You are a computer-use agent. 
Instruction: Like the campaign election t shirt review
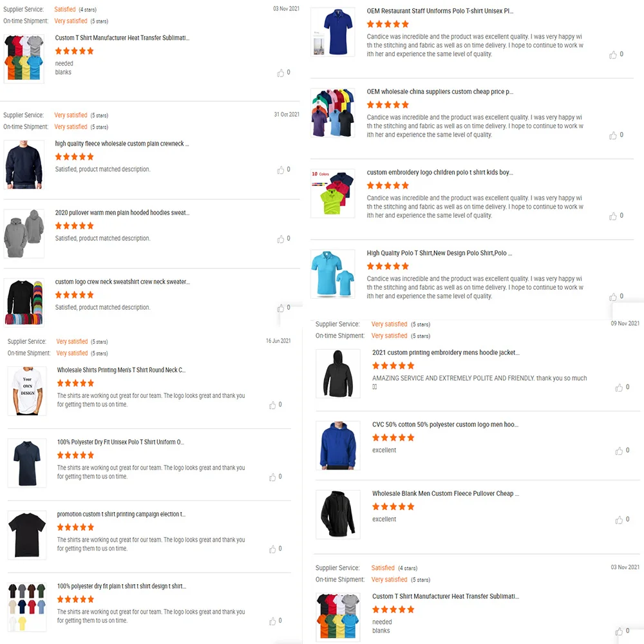click(x=272, y=549)
